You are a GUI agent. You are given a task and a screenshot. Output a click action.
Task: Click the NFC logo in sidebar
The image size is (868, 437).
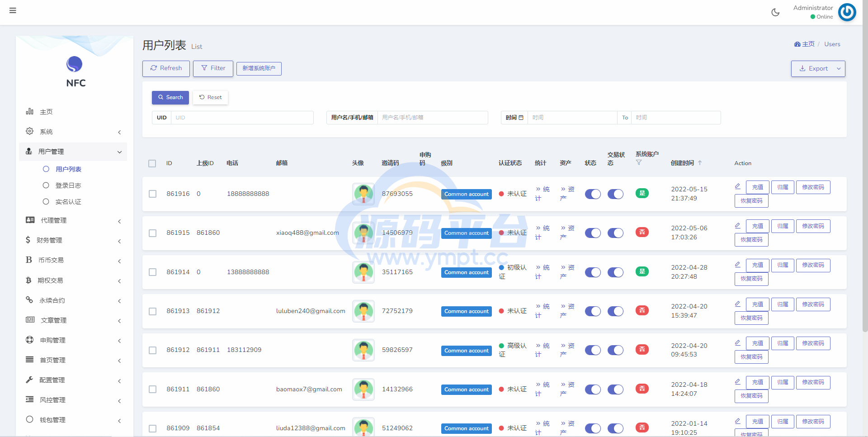[x=75, y=64]
